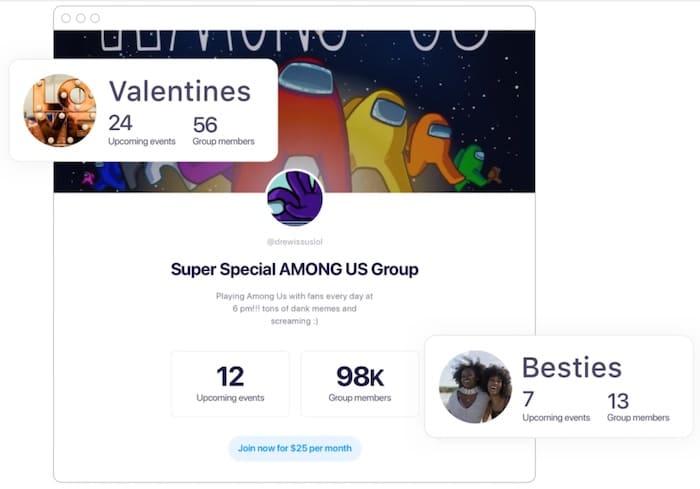This screenshot has width=700, height=489.
Task: Open the Besties group title
Action: pyautogui.click(x=572, y=367)
